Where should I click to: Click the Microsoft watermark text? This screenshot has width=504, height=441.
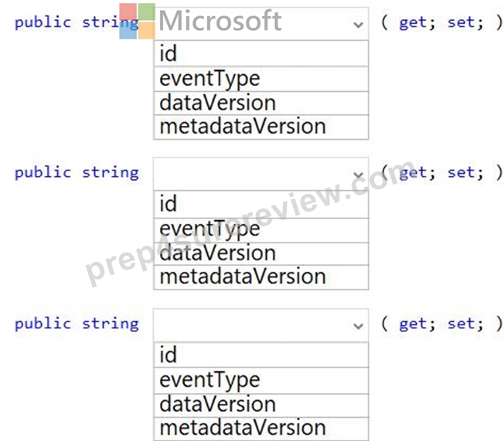pos(220,21)
